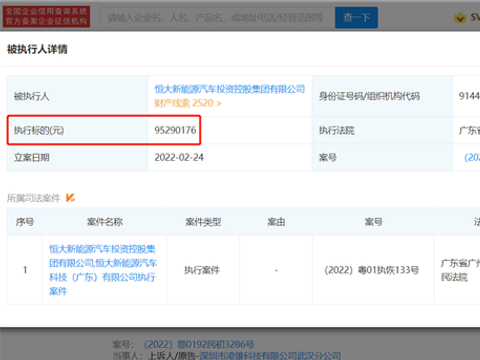
Task: Select the 95290176 execution amount value
Action: 175,130
